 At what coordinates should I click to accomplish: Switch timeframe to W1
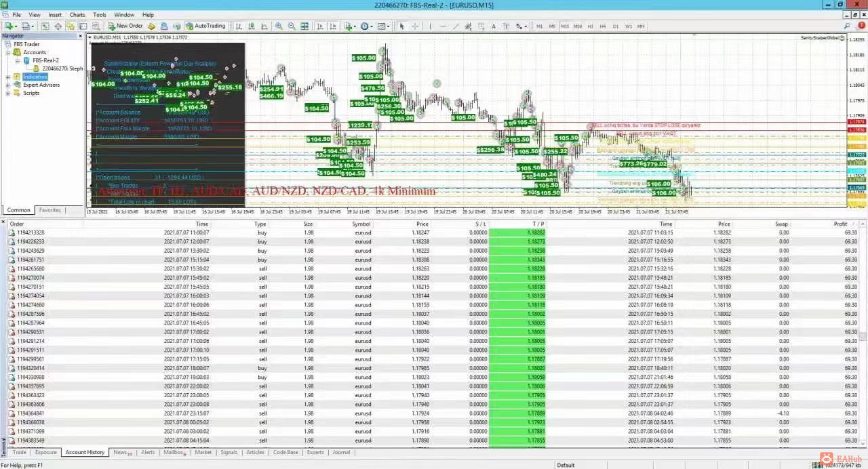point(629,26)
